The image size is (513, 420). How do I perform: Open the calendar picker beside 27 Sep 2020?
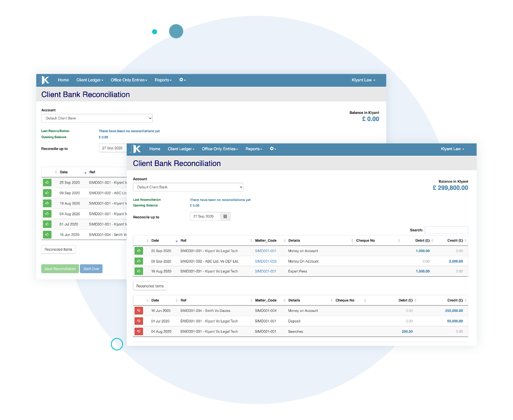tap(225, 216)
